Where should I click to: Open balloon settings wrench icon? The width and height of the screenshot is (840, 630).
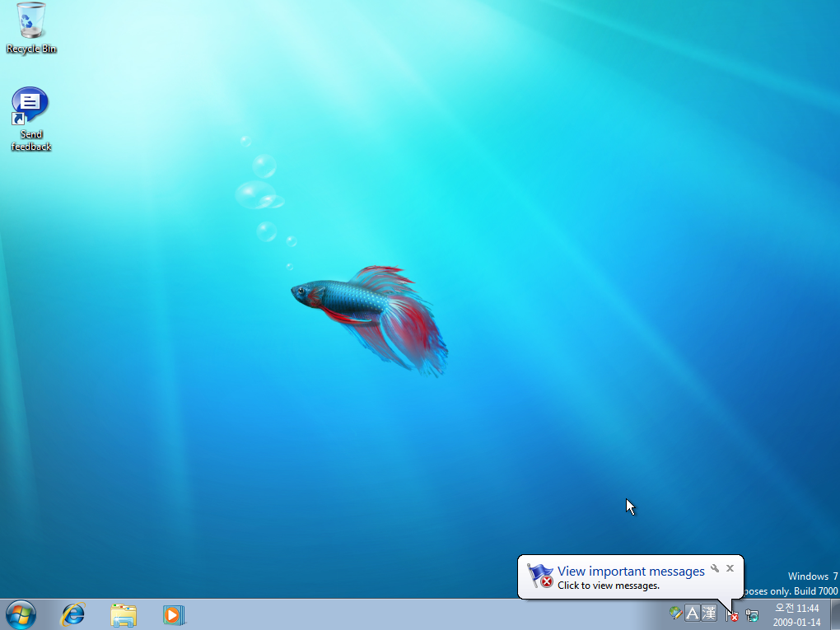click(715, 568)
